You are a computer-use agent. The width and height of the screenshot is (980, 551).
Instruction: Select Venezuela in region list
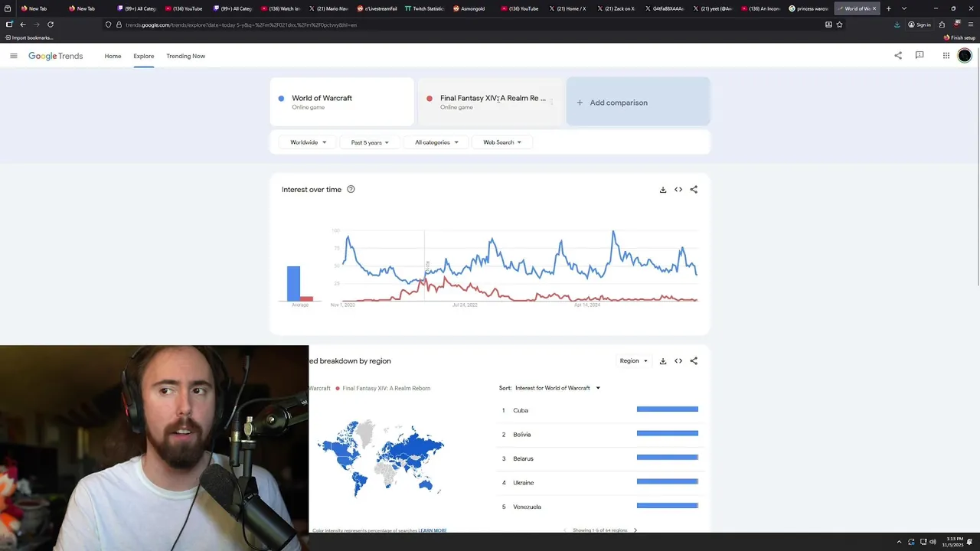tap(599, 507)
